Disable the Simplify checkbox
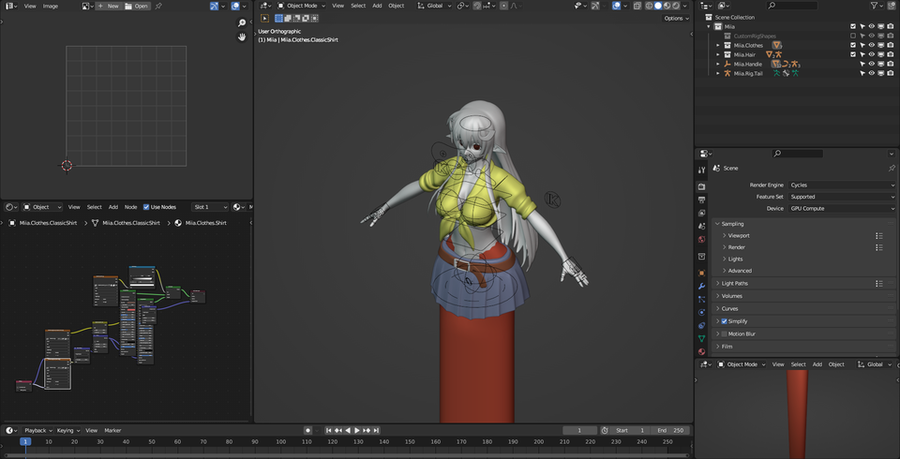Image resolution: width=900 pixels, height=459 pixels. 725,321
